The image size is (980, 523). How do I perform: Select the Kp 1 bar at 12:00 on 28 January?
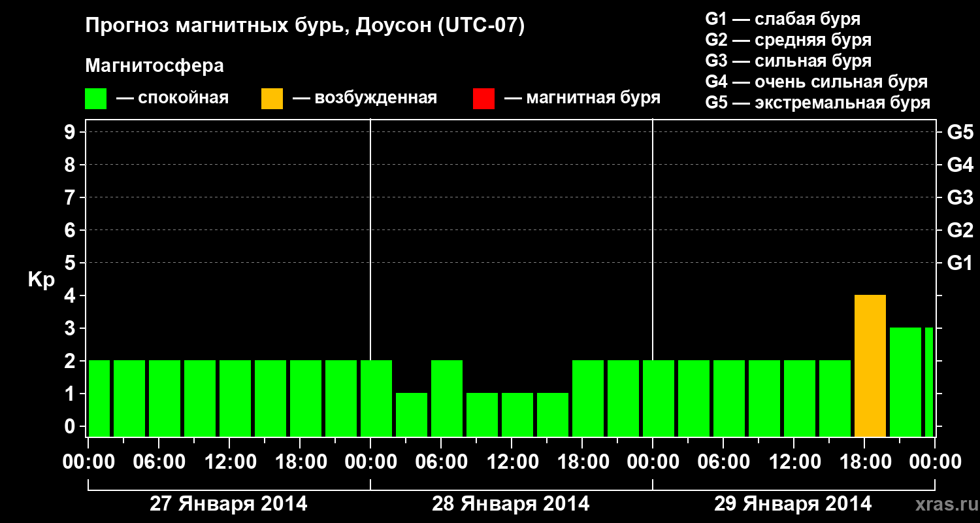[x=517, y=414]
